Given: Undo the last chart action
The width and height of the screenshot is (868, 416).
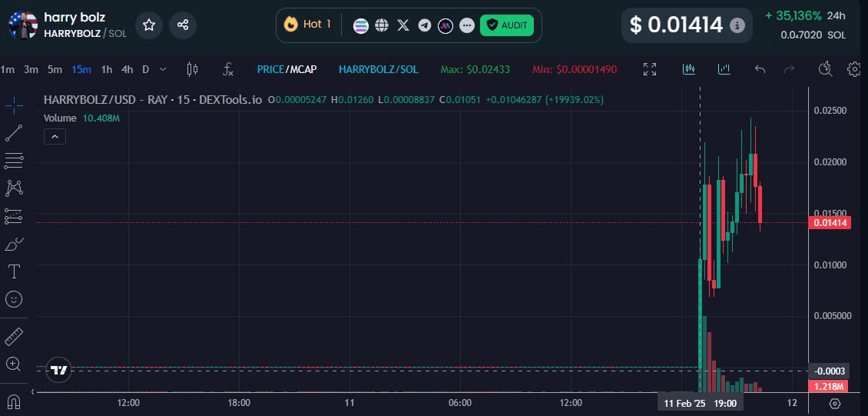Looking at the screenshot, I should click(x=760, y=69).
